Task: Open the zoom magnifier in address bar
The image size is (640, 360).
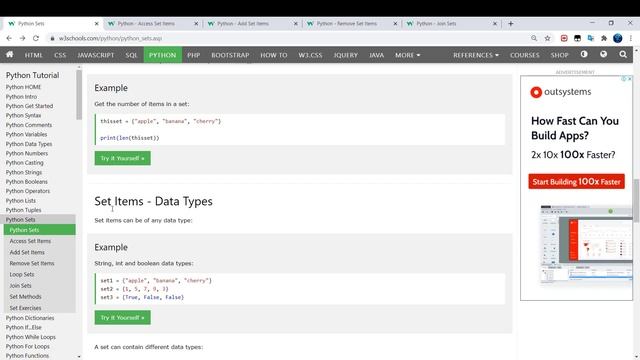Action: pyautogui.click(x=534, y=38)
